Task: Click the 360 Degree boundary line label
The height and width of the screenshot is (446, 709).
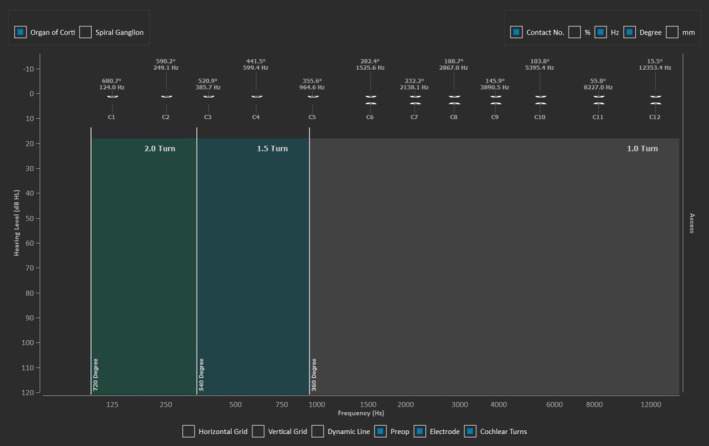Action: (314, 375)
